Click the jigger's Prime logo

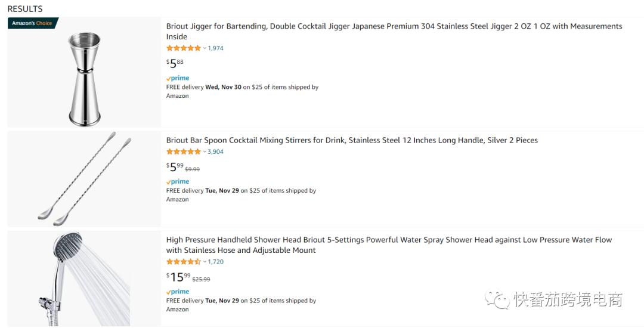coord(178,78)
